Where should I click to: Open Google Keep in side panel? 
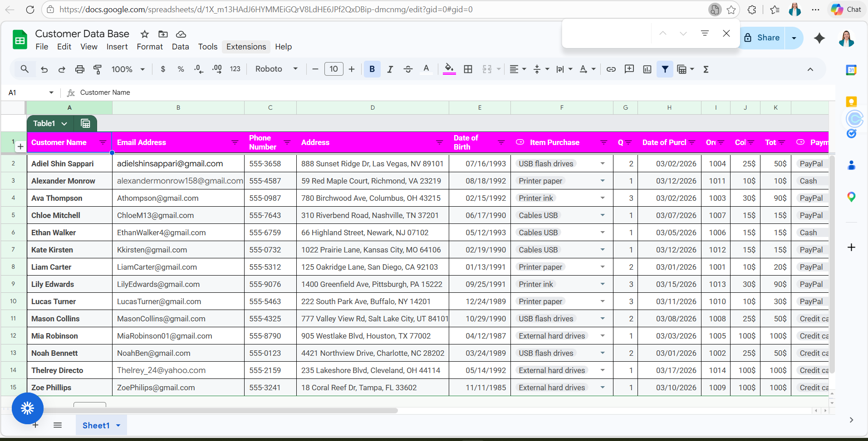(x=851, y=102)
